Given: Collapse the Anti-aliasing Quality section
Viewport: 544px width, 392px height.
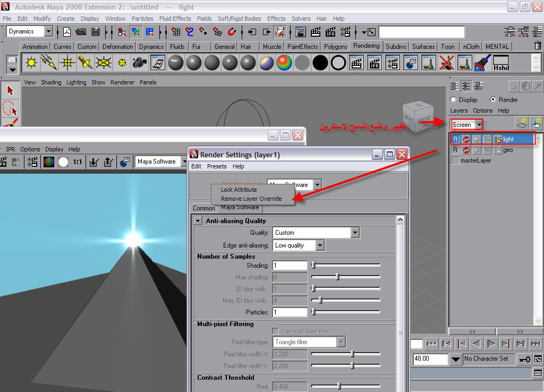Looking at the screenshot, I should pos(198,220).
